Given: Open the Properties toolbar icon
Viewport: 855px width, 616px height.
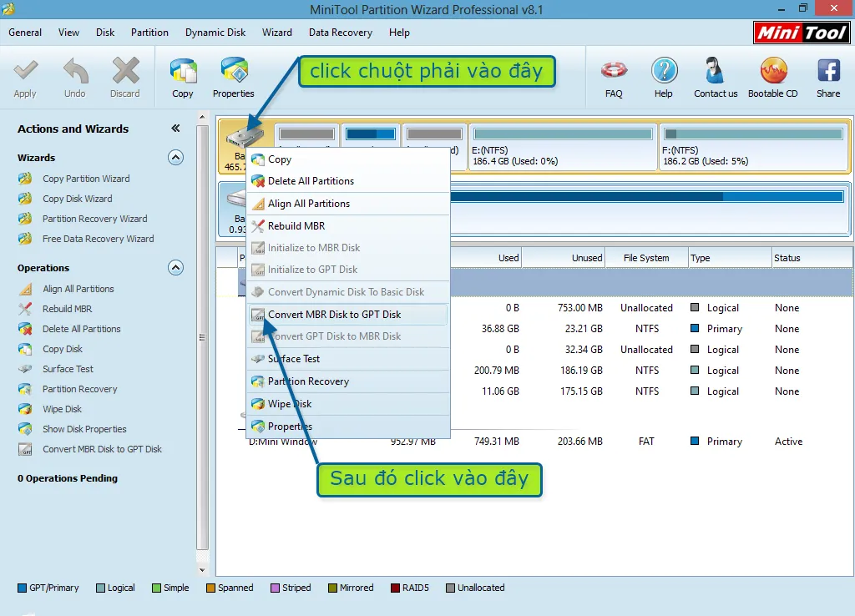Looking at the screenshot, I should coord(234,71).
